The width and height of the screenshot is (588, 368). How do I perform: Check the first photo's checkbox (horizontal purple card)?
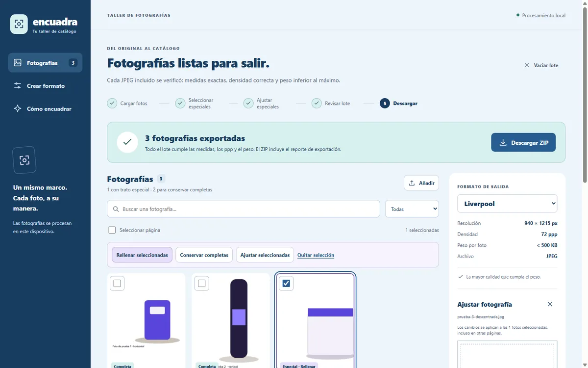(117, 283)
